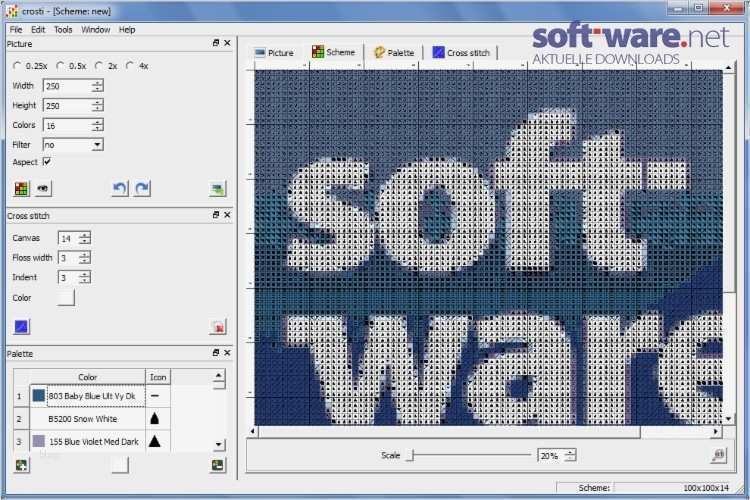
Task: Click the dash icon for 803 Baby Blue
Action: coord(154,396)
